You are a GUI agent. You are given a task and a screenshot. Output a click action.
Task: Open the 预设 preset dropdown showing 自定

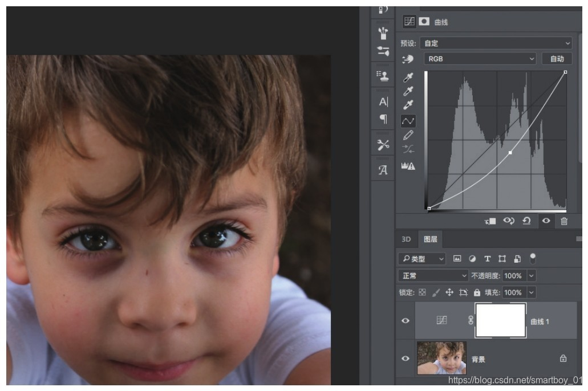pos(496,43)
